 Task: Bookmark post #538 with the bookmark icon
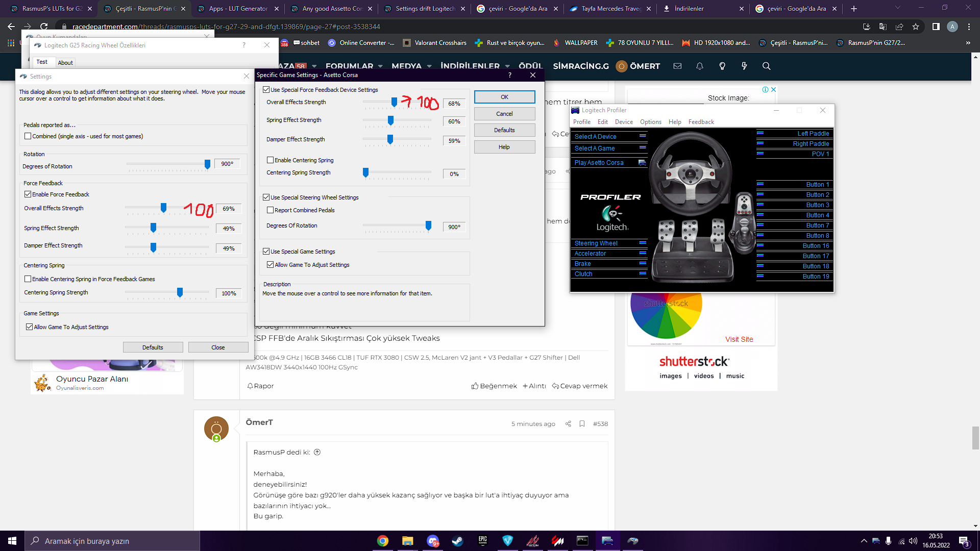point(582,424)
